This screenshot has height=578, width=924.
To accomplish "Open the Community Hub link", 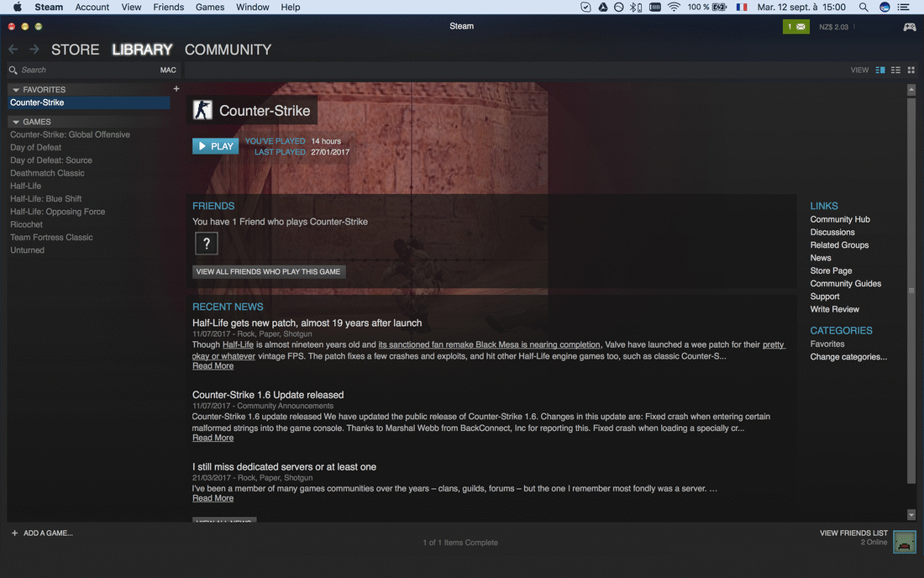I will [840, 219].
